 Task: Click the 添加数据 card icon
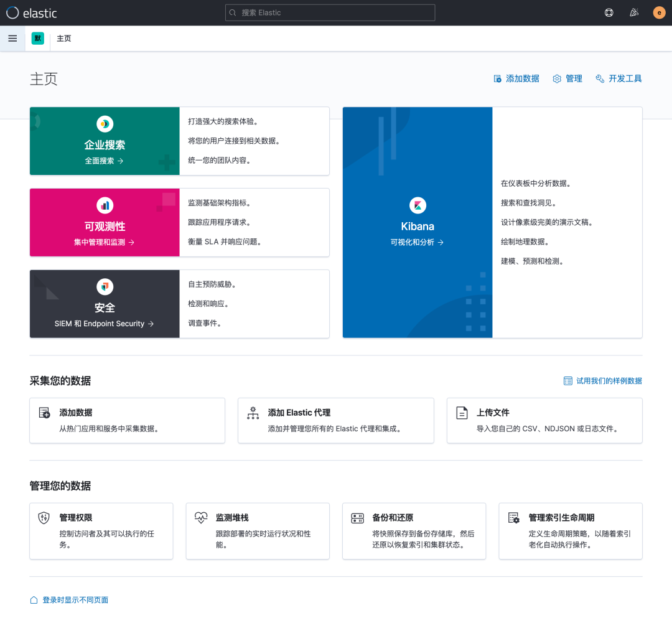pyautogui.click(x=45, y=413)
